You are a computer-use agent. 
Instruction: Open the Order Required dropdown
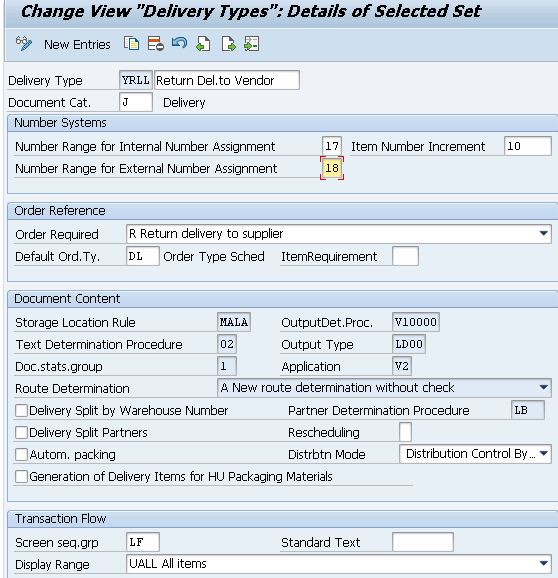click(543, 233)
